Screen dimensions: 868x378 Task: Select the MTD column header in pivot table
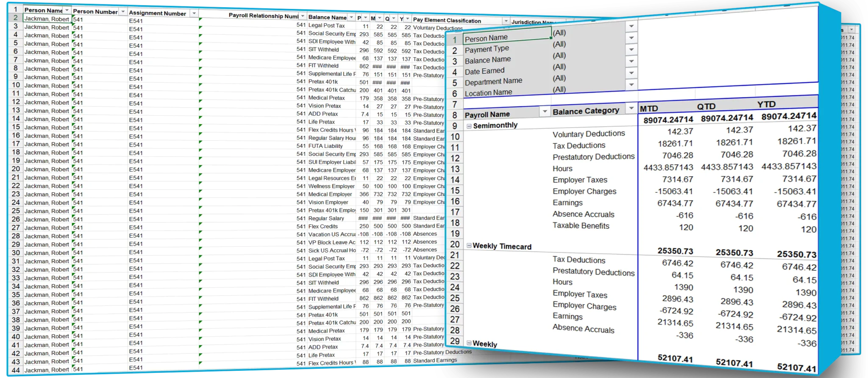coord(649,108)
